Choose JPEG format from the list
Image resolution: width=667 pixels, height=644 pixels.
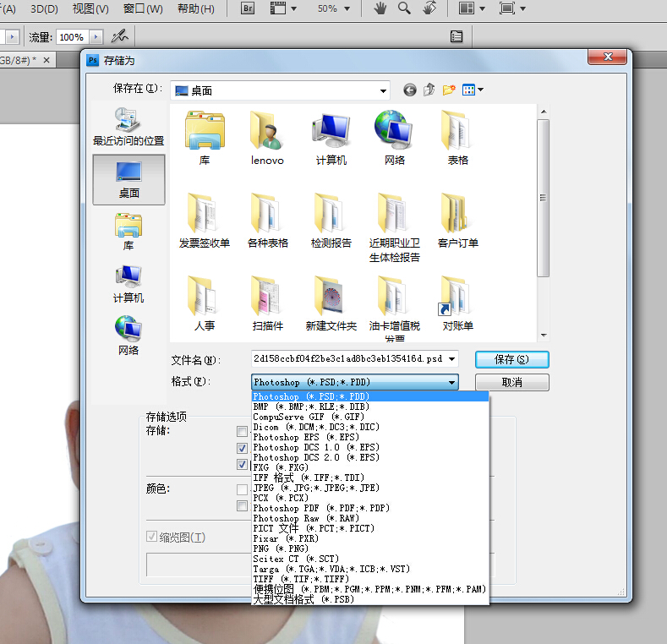pyautogui.click(x=370, y=488)
